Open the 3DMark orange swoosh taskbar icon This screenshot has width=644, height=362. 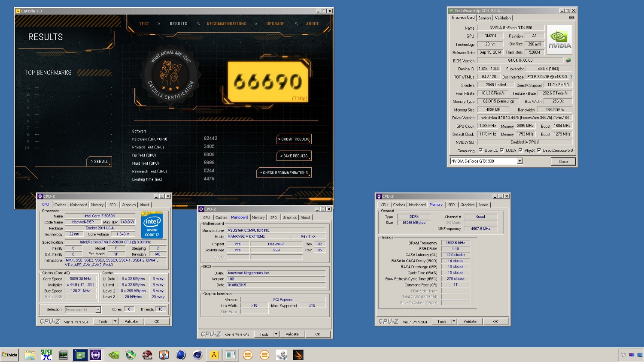click(x=298, y=355)
